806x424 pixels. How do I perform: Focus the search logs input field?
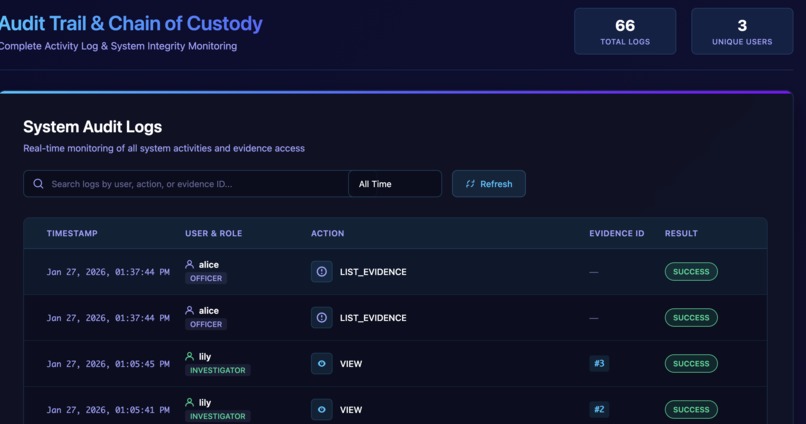click(186, 183)
